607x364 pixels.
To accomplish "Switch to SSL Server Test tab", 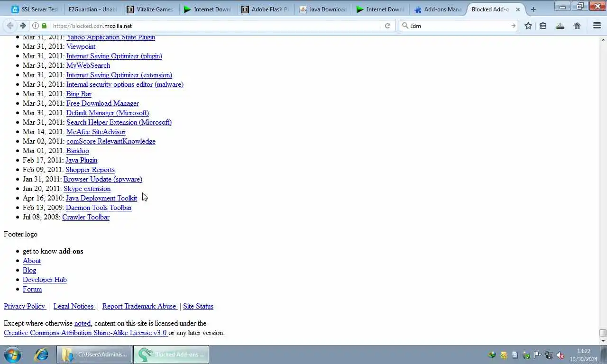I will [35, 9].
